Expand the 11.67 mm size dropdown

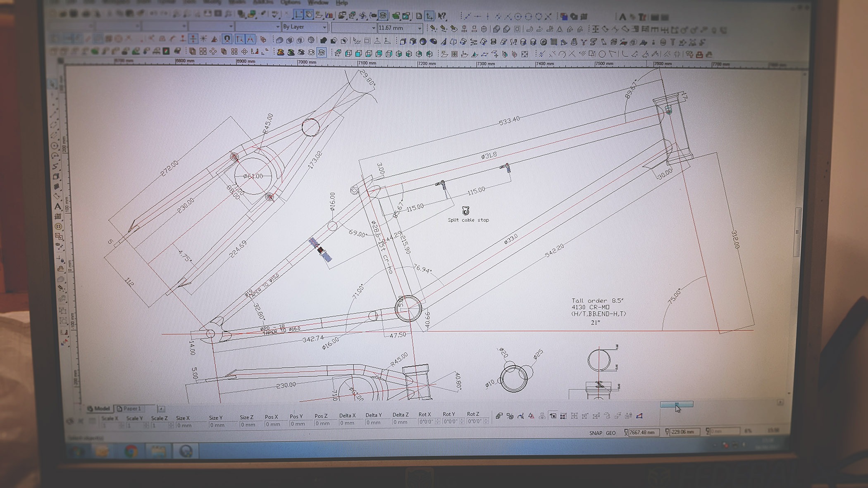pyautogui.click(x=420, y=28)
